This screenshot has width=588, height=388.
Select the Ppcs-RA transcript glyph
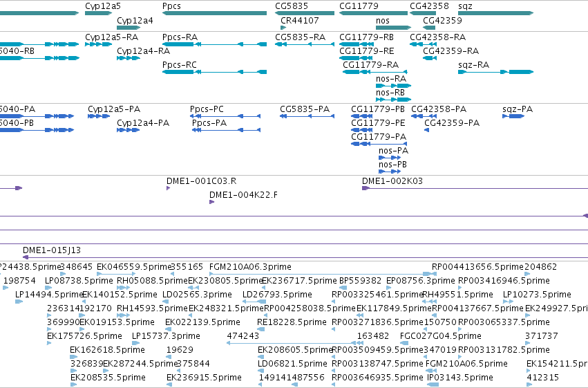(214, 44)
